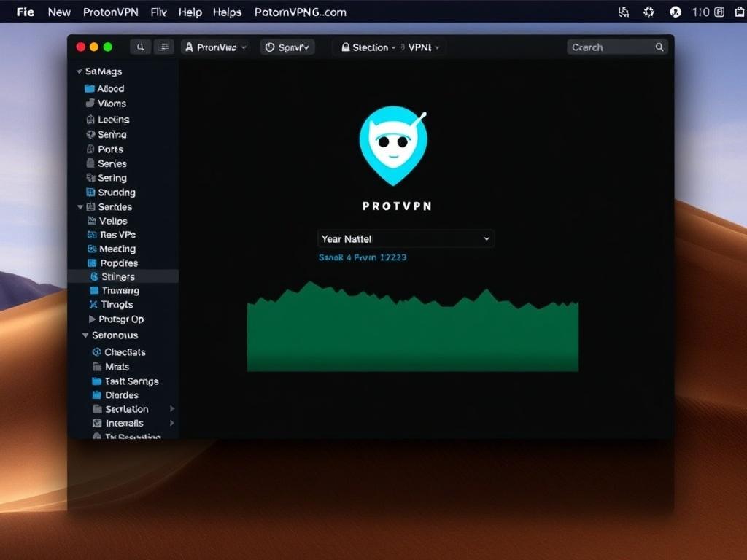Collapse the Sarttles tree section
This screenshot has height=560, width=747.
point(80,207)
